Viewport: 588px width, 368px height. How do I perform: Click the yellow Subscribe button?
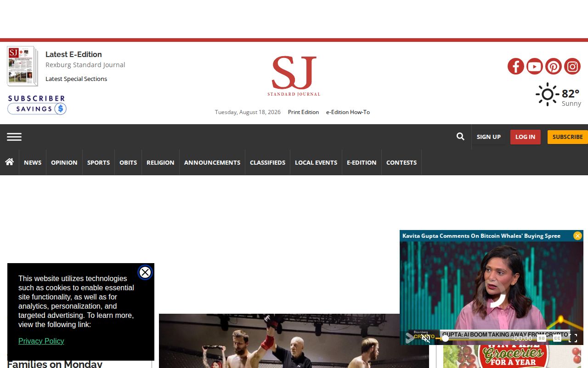568,137
